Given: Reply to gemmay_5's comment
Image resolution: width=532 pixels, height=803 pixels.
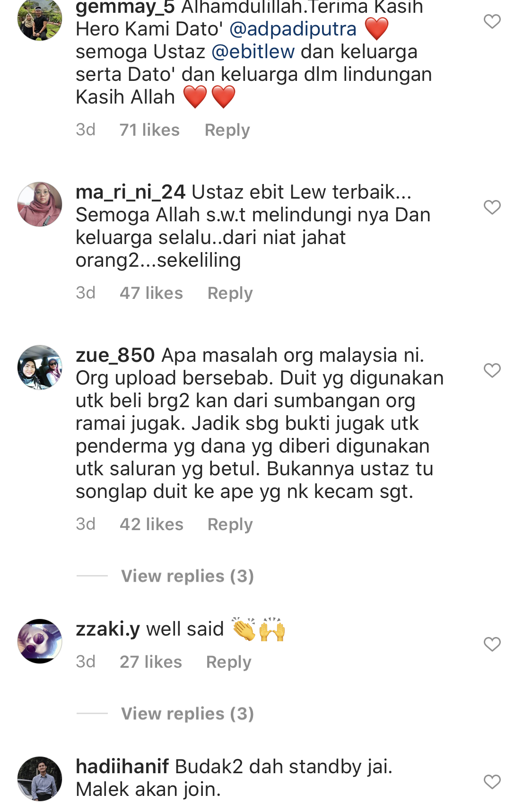Looking at the screenshot, I should (x=227, y=130).
